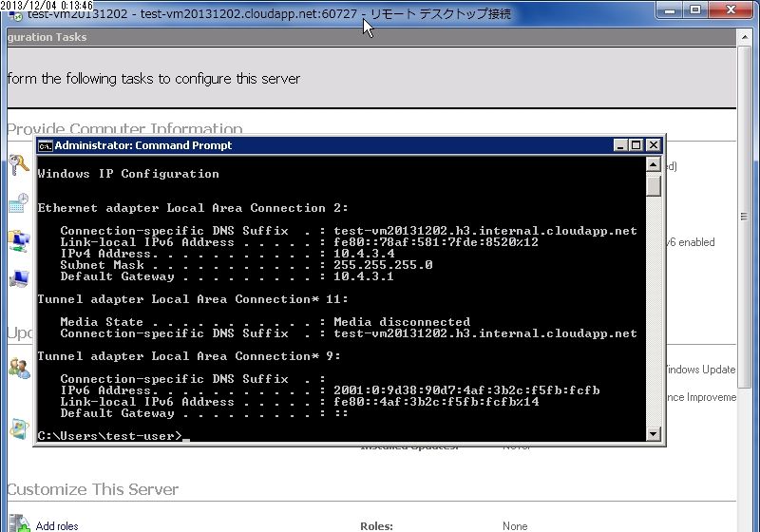The image size is (760, 532).
Task: Click the Command Prompt title bar icon
Action: [x=45, y=146]
